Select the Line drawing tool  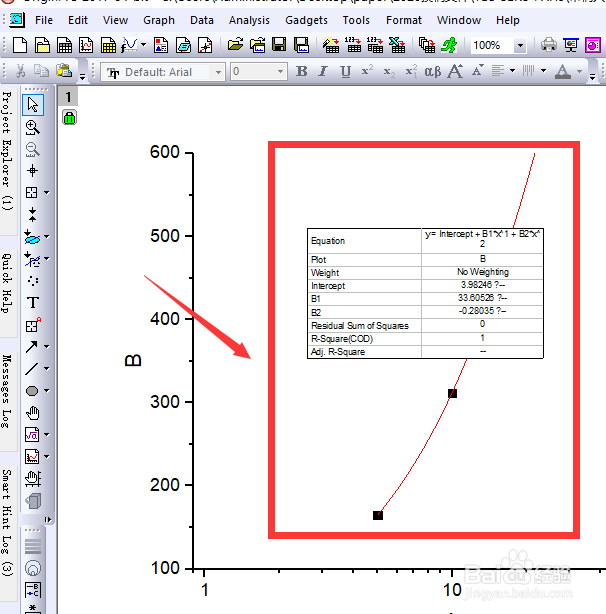[32, 368]
